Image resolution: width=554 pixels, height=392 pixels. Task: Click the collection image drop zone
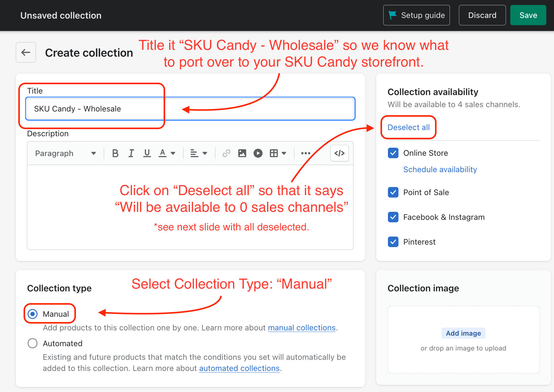point(463,340)
